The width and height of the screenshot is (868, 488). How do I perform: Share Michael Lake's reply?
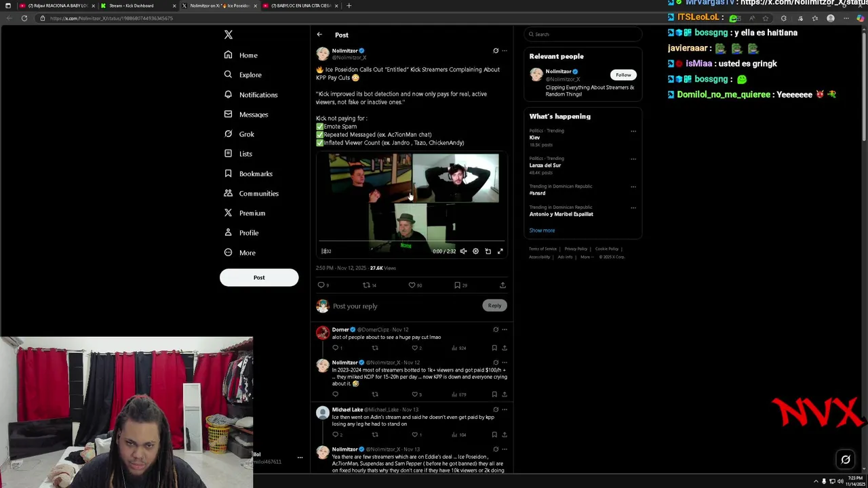[504, 434]
